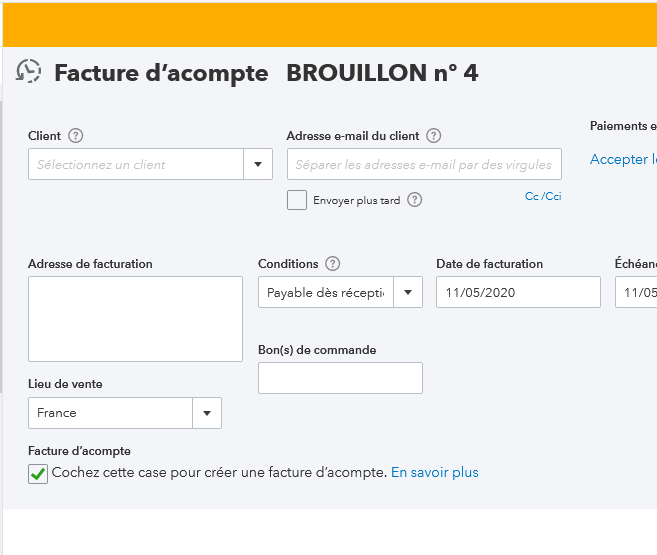Click the Facture d'acompte page title
This screenshot has width=657, height=555.
[161, 73]
